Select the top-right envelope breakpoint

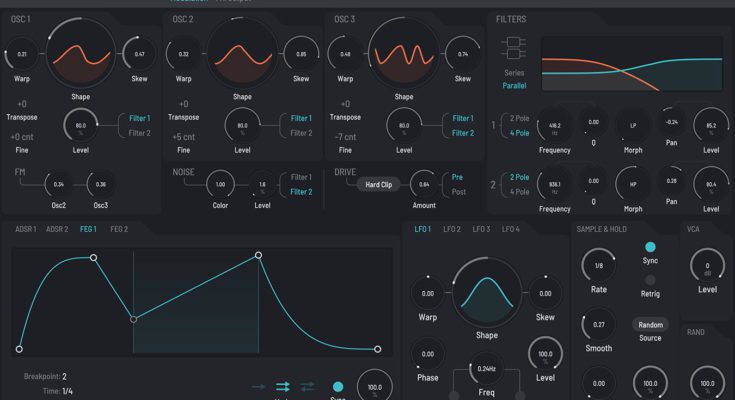coord(259,255)
